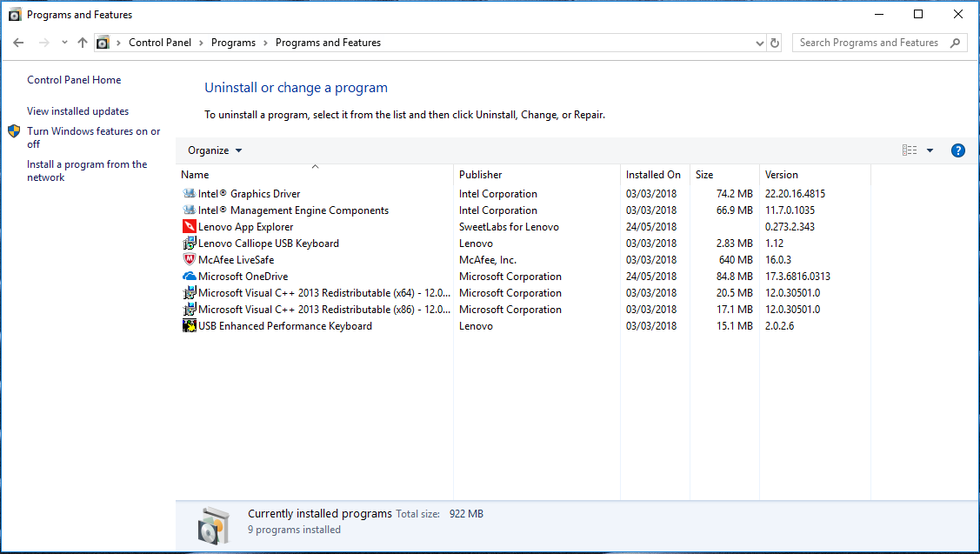Click the version 2.0.2.6 cell
This screenshot has height=554, width=980.
pyautogui.click(x=779, y=326)
